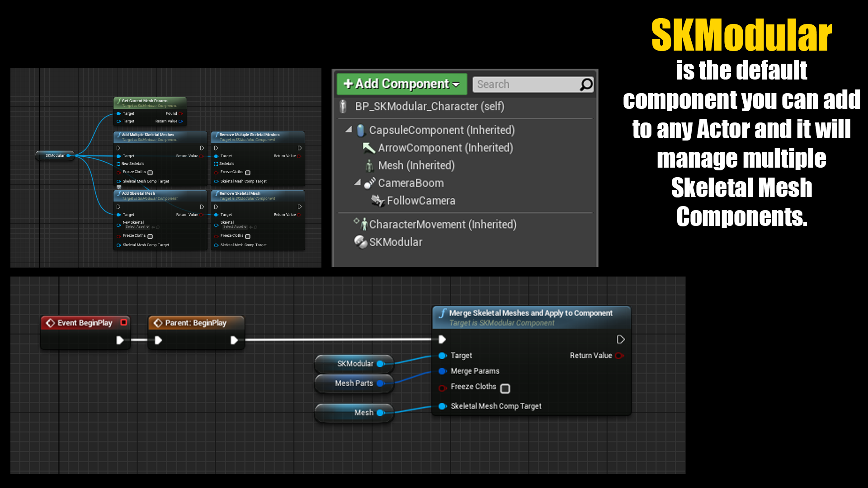The image size is (868, 488).
Task: Select the SKModular component sphere icon
Action: click(x=361, y=242)
